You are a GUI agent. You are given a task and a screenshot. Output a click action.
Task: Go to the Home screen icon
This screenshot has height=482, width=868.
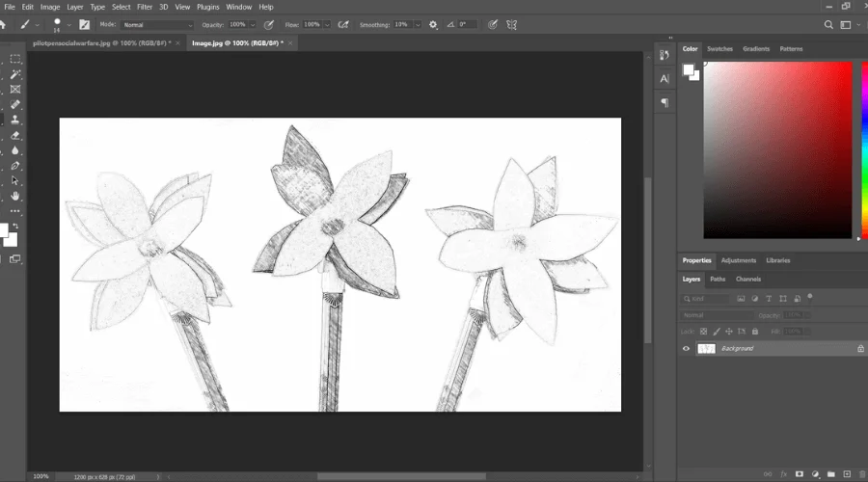3,24
